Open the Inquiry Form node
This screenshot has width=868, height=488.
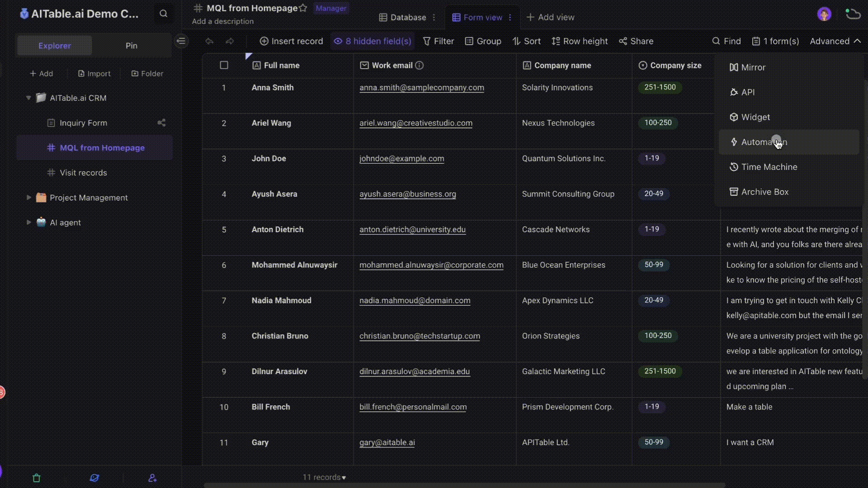click(x=94, y=123)
